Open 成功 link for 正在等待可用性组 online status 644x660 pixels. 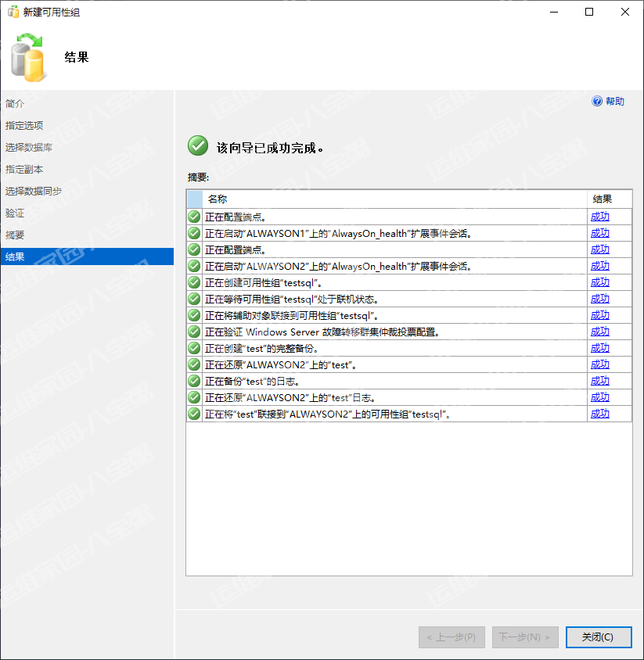click(599, 299)
